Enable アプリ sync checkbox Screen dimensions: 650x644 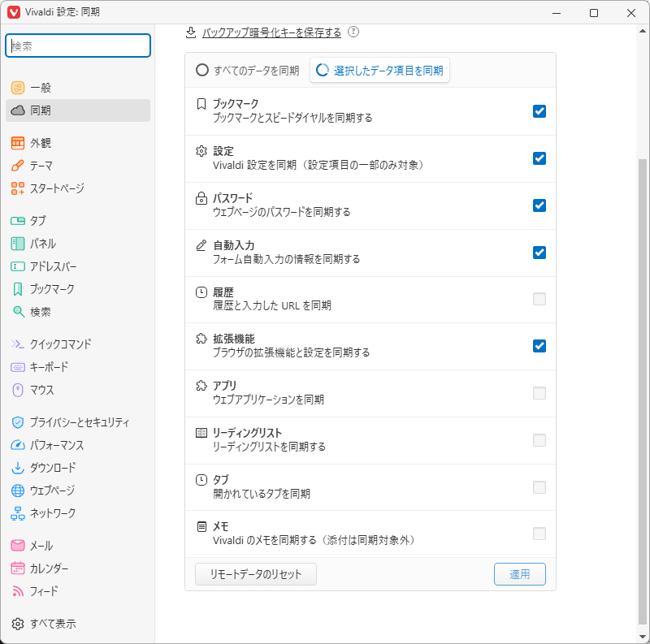[539, 393]
